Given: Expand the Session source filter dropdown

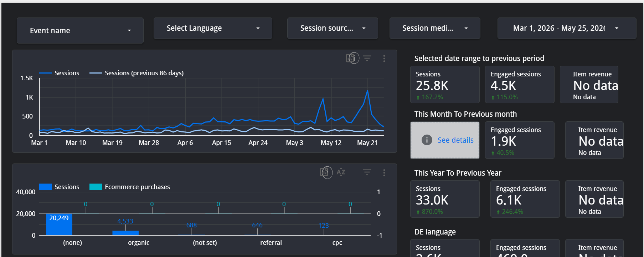Looking at the screenshot, I should pyautogui.click(x=333, y=28).
